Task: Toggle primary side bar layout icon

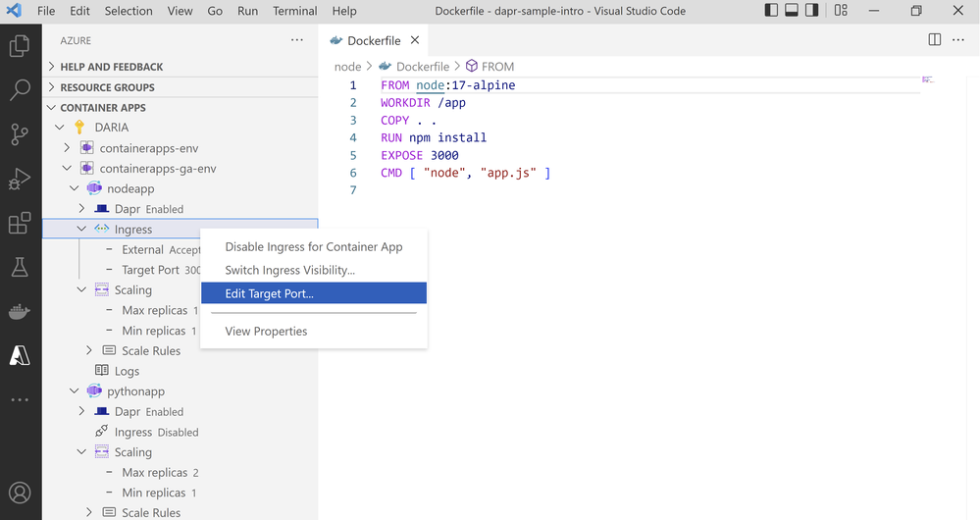Action: [x=771, y=11]
